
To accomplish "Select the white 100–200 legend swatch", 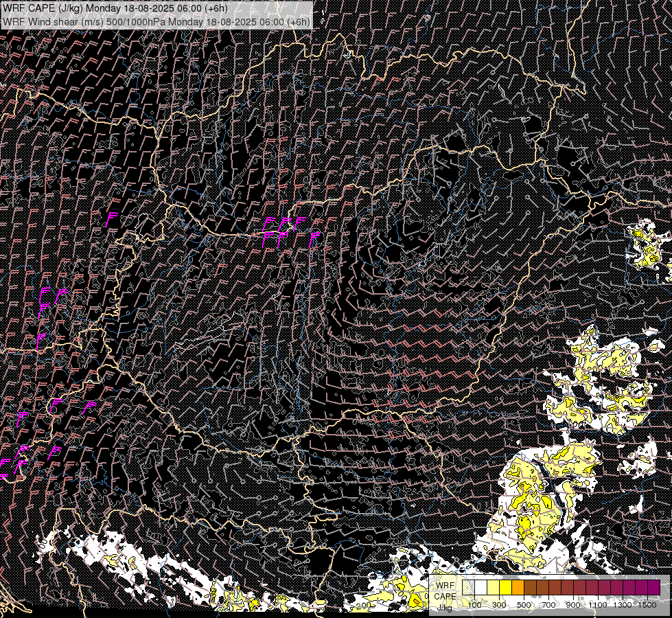I will tap(481, 587).
